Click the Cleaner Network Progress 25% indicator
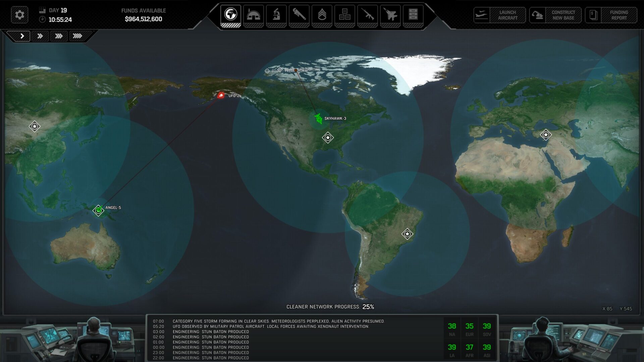Screen dimensions: 644x362 tap(330, 307)
